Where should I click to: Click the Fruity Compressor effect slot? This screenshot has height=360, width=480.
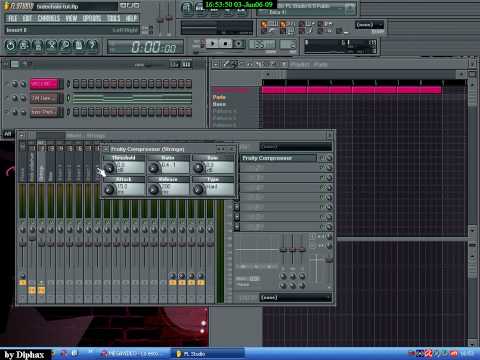(x=278, y=158)
